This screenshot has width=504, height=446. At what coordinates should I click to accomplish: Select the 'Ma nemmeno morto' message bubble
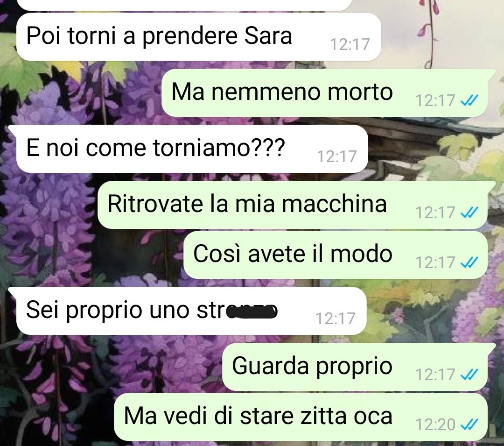coord(324,92)
